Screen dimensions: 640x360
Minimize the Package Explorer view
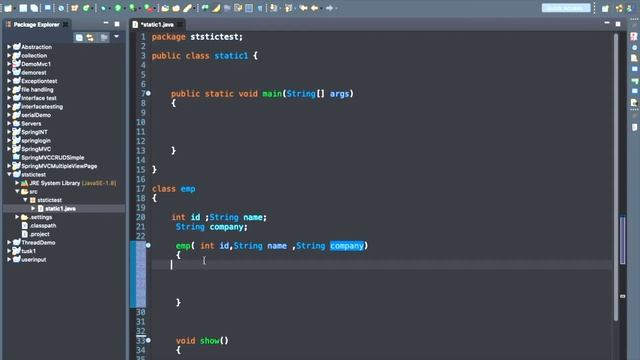(x=106, y=24)
